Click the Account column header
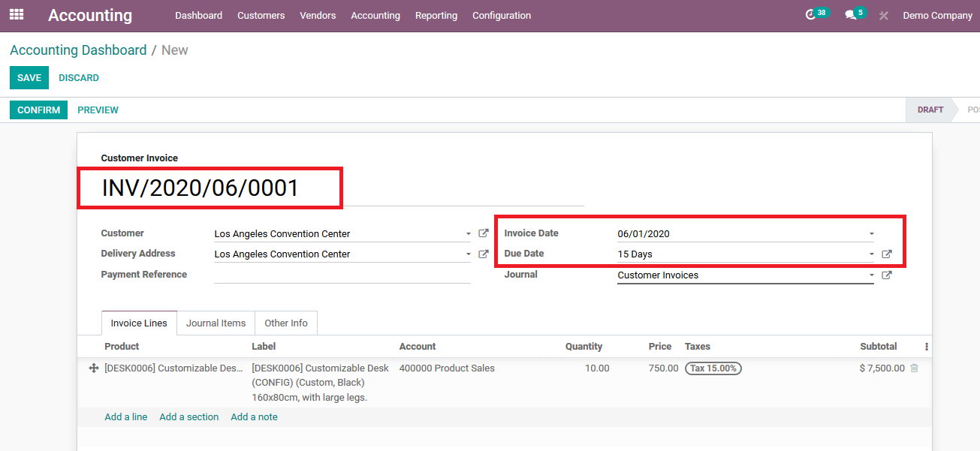Viewport: 980px width, 451px height. point(418,347)
